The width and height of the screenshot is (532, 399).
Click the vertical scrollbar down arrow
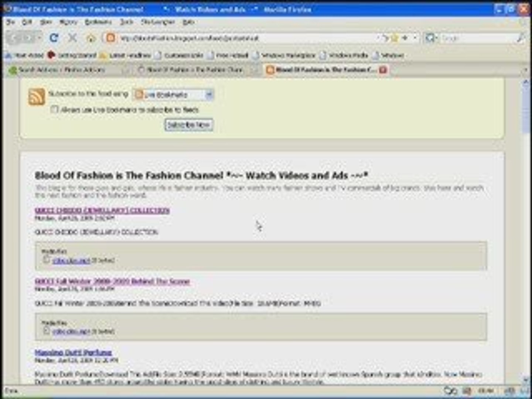coord(526,379)
